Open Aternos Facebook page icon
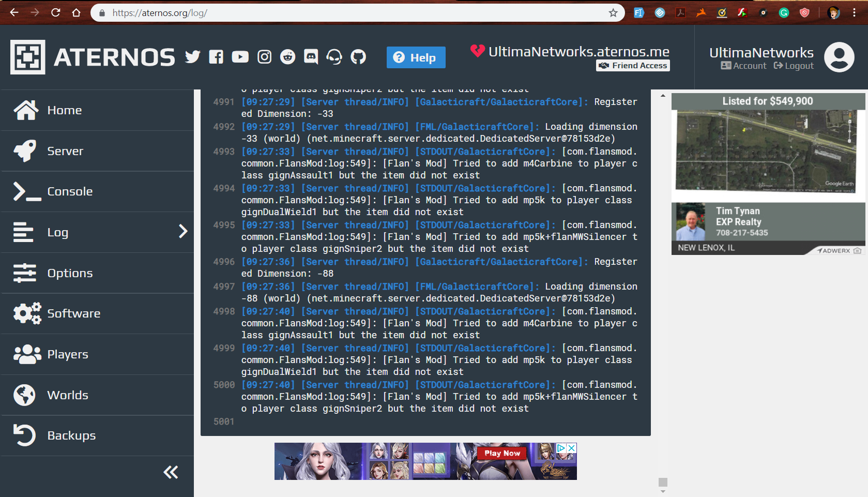Viewport: 868px width, 497px height. point(216,57)
